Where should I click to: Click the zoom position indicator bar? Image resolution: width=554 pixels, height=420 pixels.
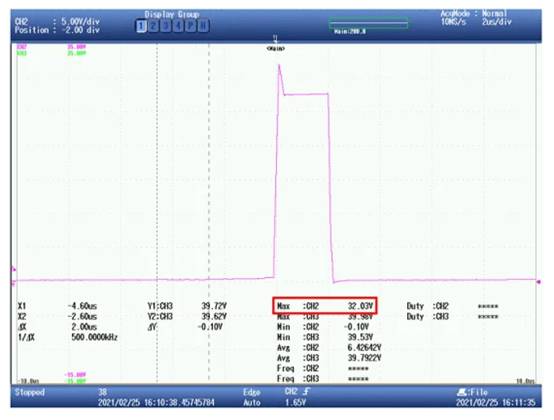pos(369,24)
